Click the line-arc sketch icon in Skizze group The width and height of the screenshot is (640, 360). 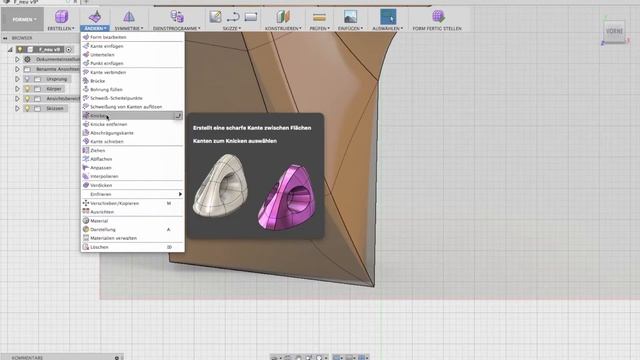point(233,17)
